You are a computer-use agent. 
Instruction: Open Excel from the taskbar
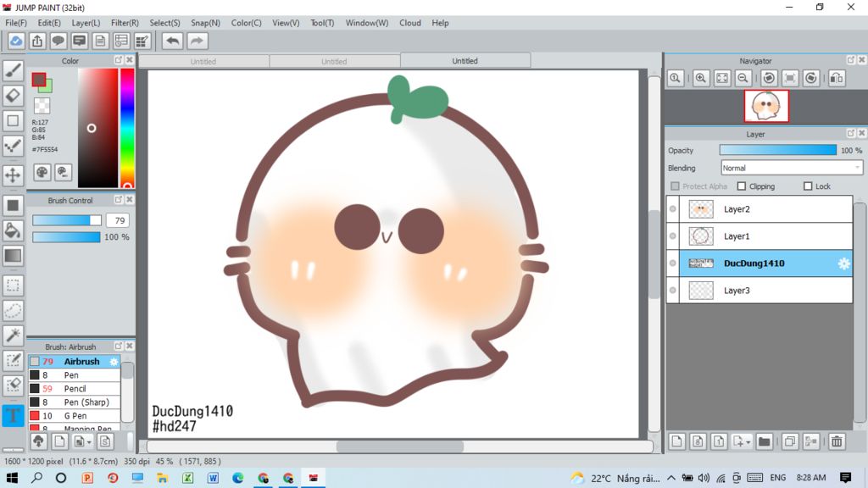pos(187,478)
